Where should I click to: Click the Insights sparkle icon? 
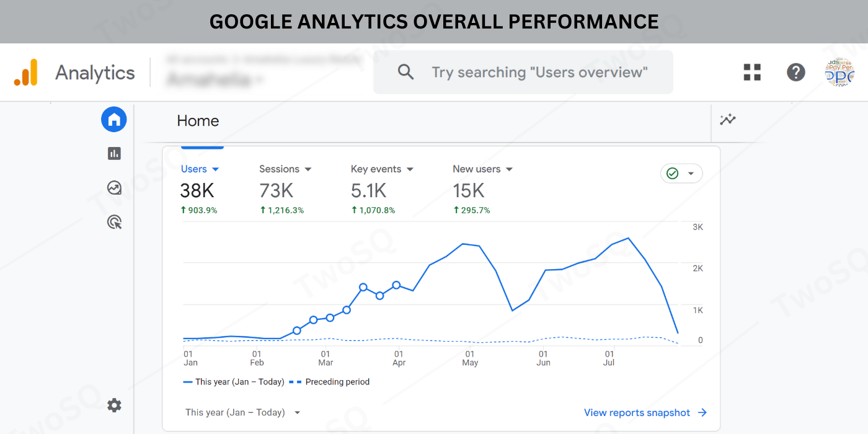tap(728, 120)
